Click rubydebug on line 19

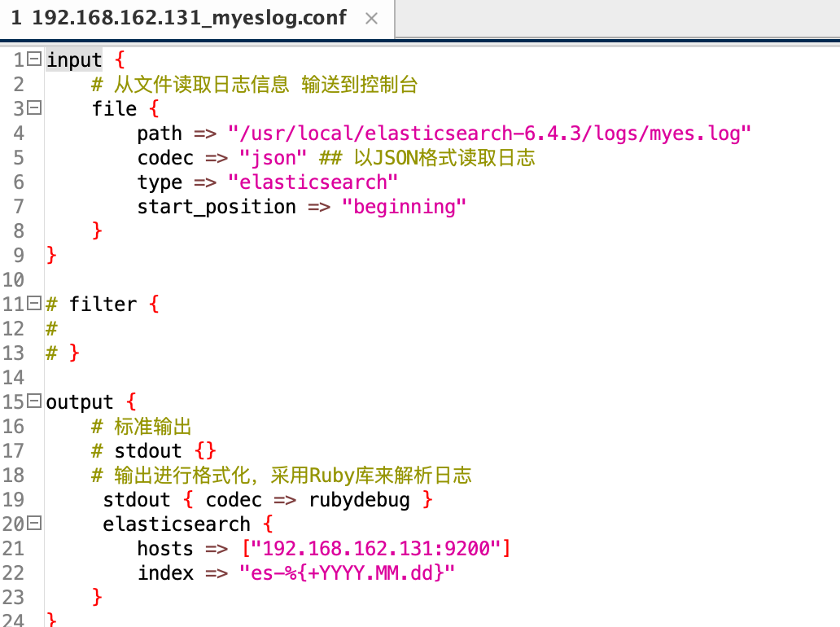pyautogui.click(x=360, y=500)
